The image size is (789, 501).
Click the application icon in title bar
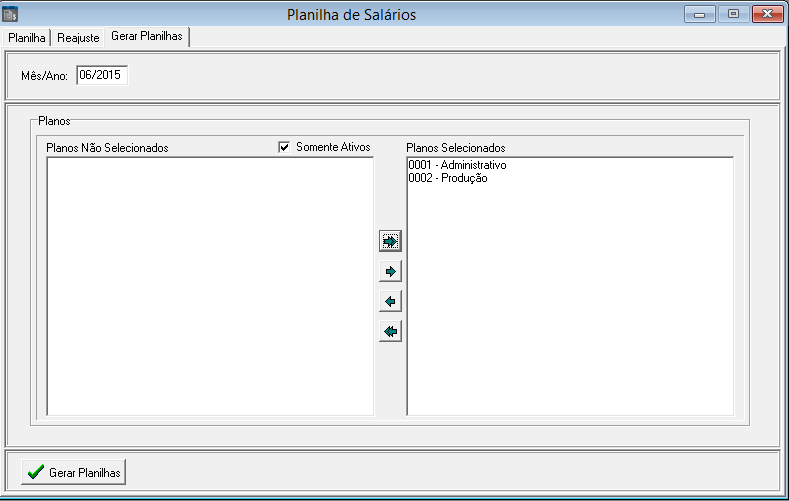coord(11,14)
